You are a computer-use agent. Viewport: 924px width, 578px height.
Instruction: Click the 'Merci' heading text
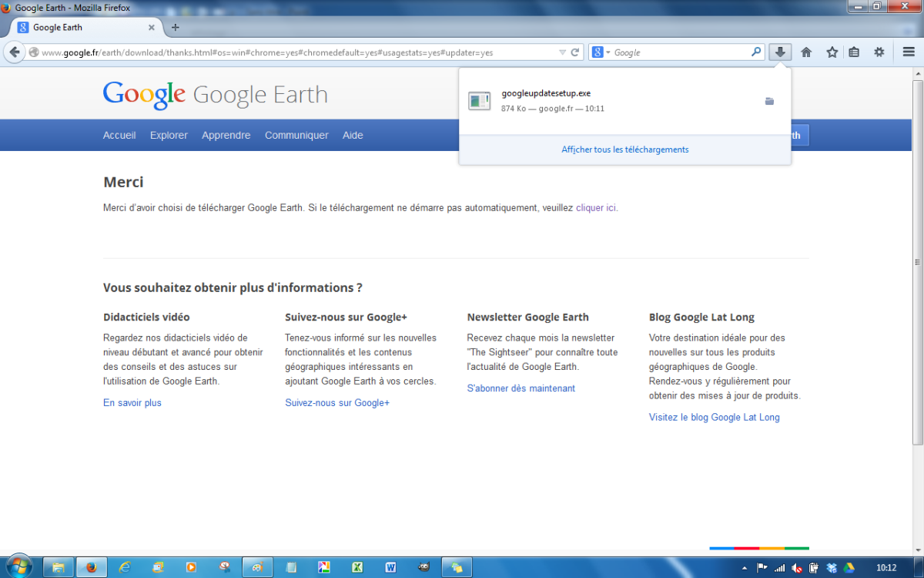[x=123, y=183]
